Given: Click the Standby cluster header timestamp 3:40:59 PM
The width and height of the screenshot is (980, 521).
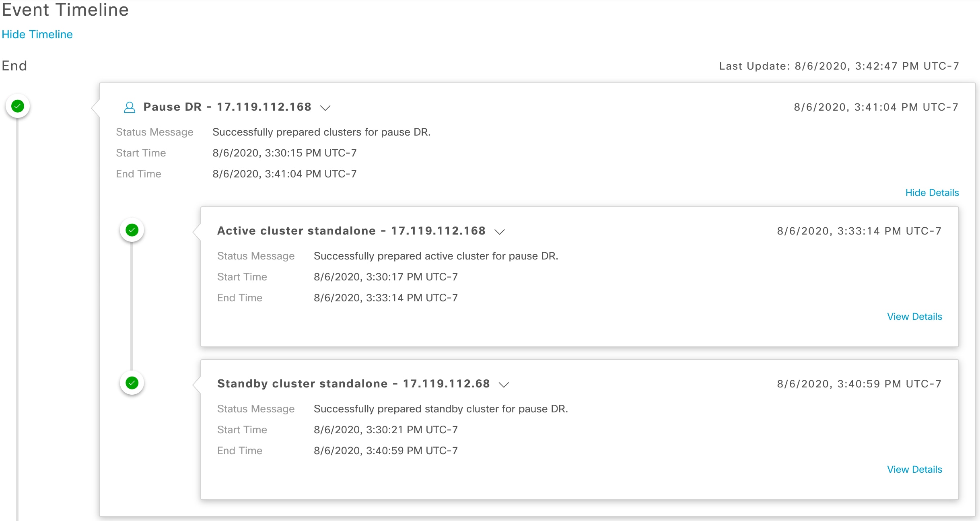Looking at the screenshot, I should 859,384.
